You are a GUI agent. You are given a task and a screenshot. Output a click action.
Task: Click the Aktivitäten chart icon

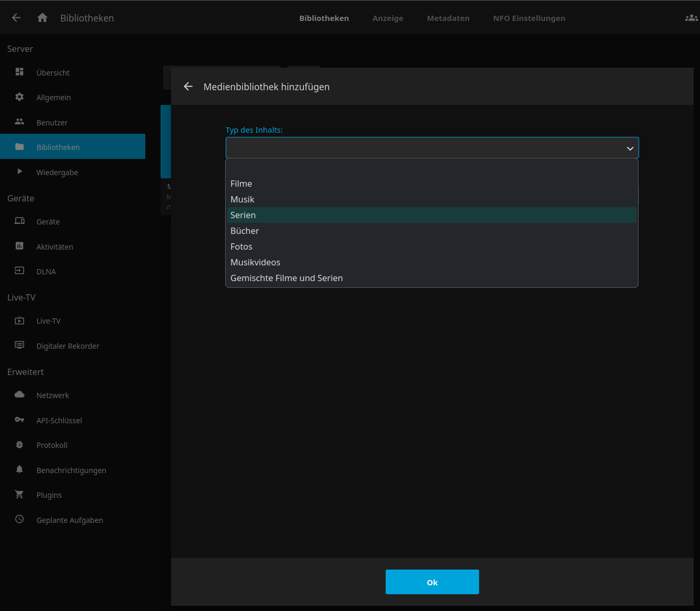click(19, 246)
